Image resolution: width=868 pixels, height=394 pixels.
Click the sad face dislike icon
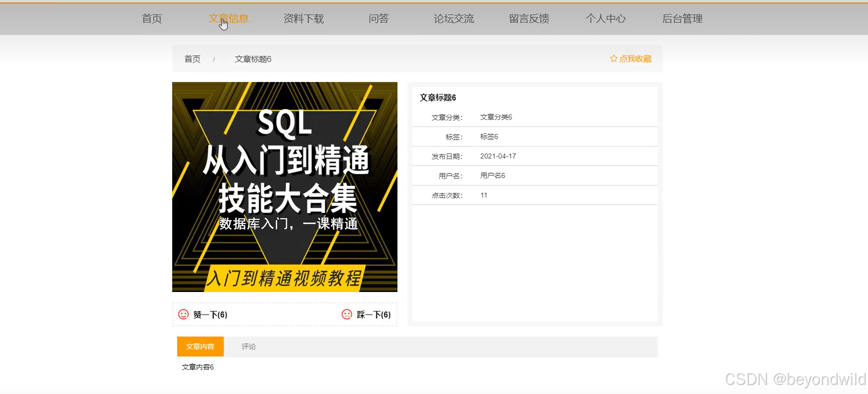tap(347, 314)
